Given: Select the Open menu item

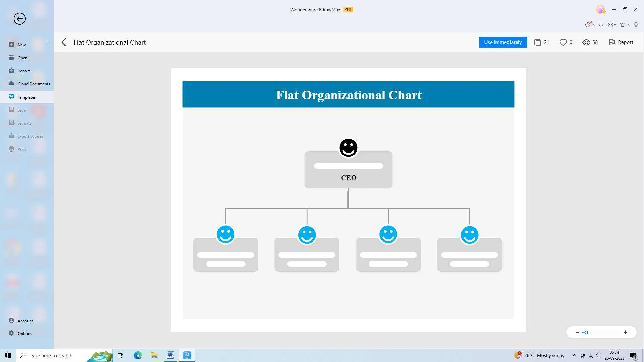Looking at the screenshot, I should pyautogui.click(x=22, y=57).
